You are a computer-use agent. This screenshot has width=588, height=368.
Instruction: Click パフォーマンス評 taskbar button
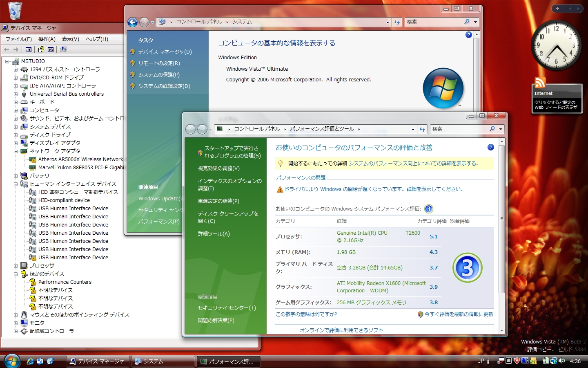coord(229,361)
